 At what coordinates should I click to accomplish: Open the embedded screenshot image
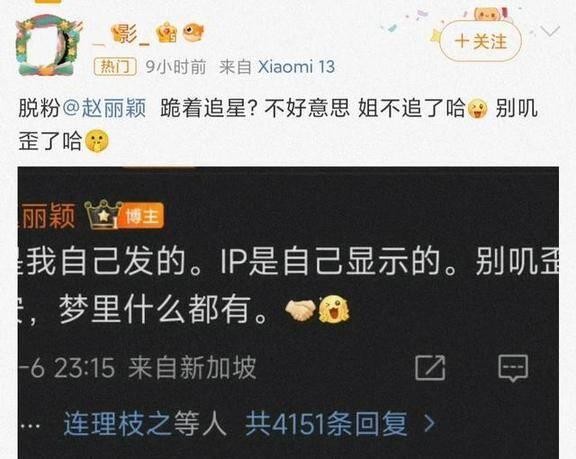(288, 312)
